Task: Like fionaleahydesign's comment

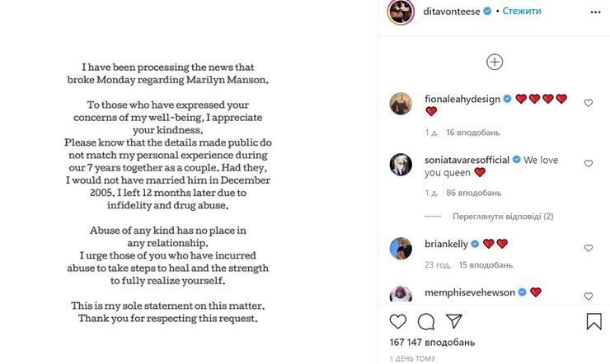Action: pos(589,103)
